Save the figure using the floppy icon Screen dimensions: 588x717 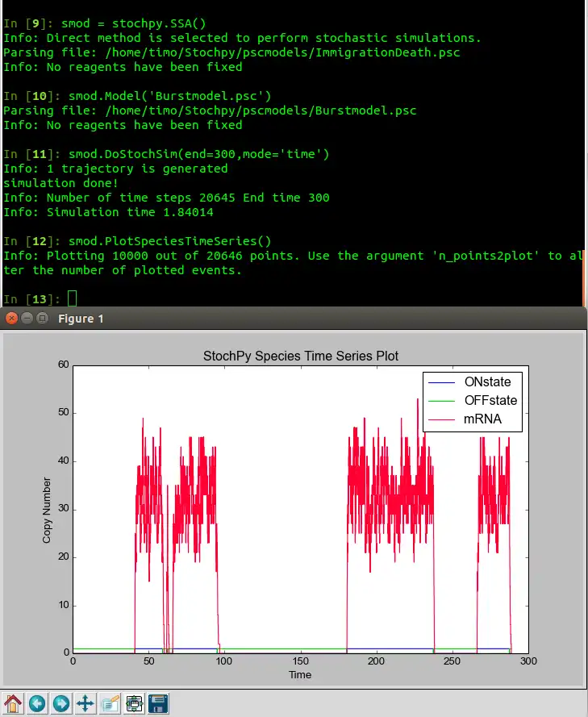coord(158,703)
